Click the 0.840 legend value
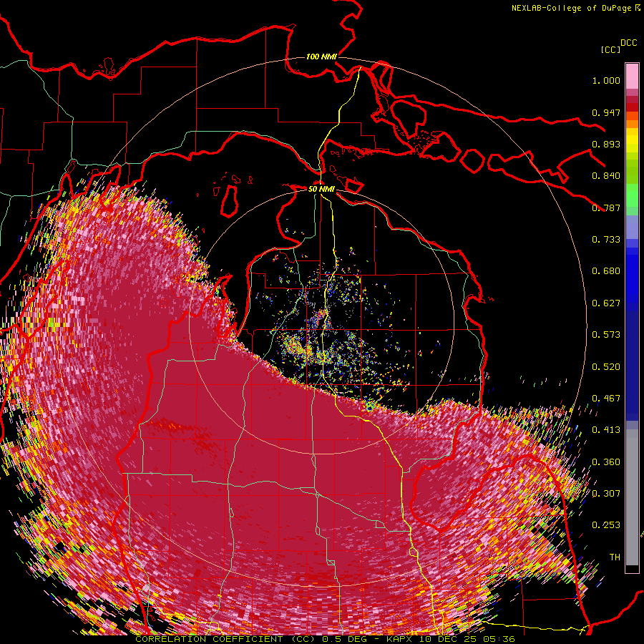 click(606, 176)
